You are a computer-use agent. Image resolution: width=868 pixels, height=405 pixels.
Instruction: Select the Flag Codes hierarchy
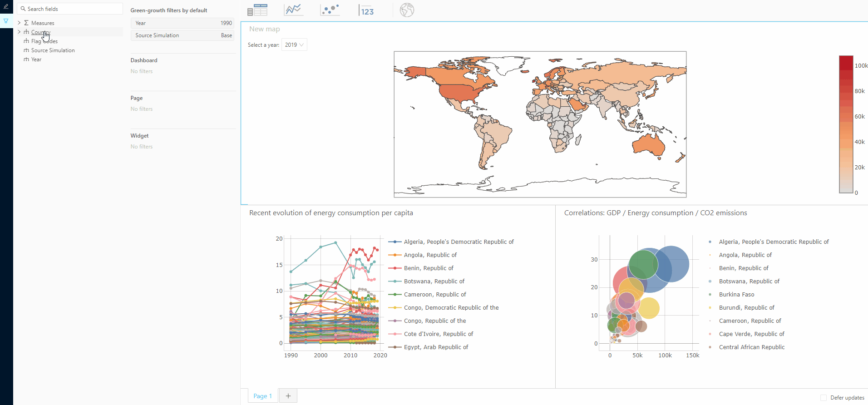pos(44,41)
